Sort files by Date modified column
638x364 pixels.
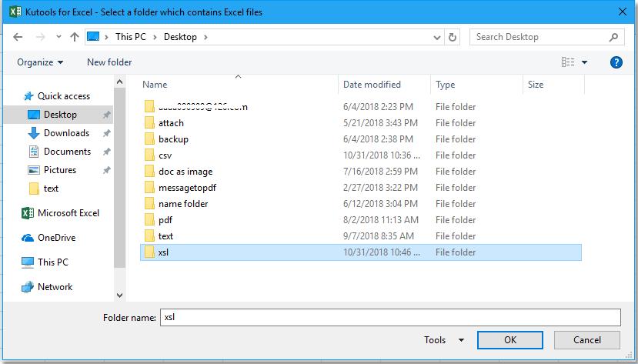(x=372, y=85)
